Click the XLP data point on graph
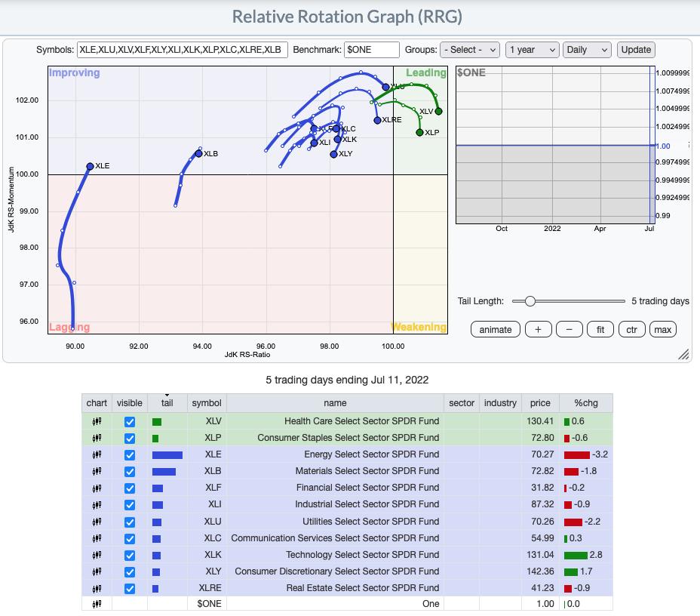700x616 pixels. tap(419, 132)
